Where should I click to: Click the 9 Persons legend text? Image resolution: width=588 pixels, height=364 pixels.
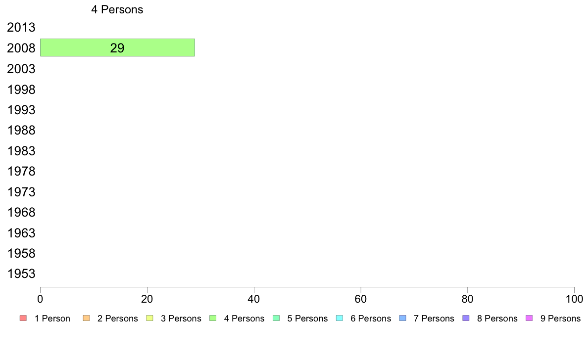(x=560, y=318)
